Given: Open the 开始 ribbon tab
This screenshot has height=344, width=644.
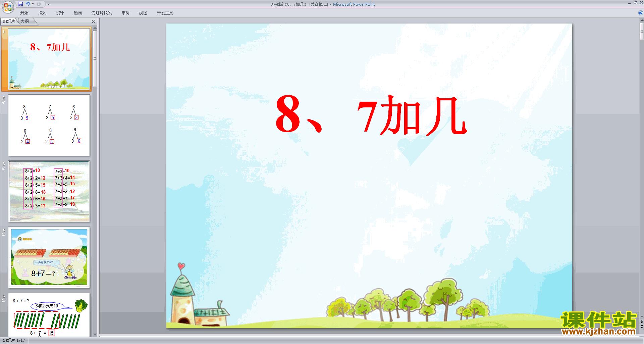Looking at the screenshot, I should pyautogui.click(x=24, y=13).
